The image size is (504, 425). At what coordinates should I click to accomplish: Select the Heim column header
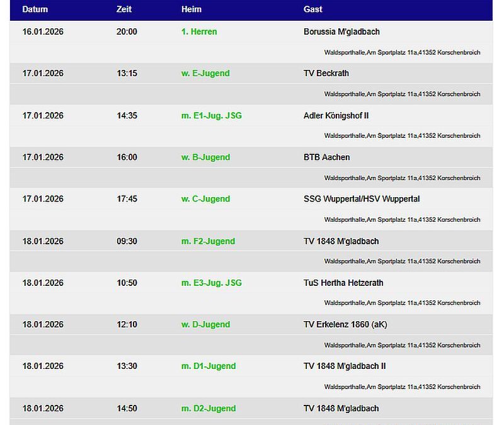192,9
